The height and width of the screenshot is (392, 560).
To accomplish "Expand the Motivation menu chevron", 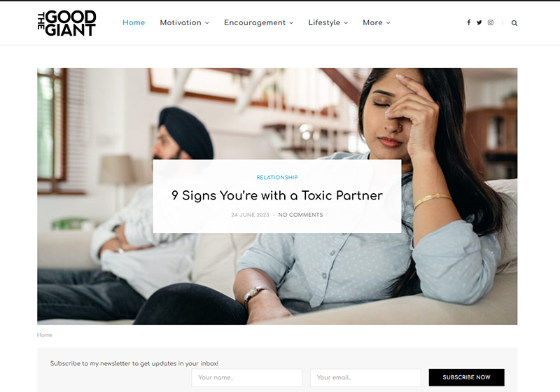I will click(207, 23).
